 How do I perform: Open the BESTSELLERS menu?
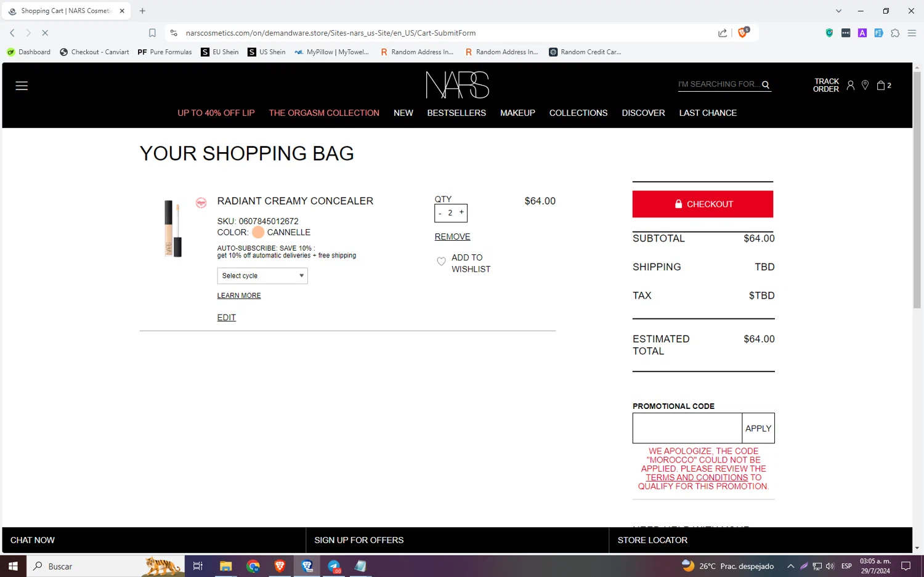coord(456,113)
